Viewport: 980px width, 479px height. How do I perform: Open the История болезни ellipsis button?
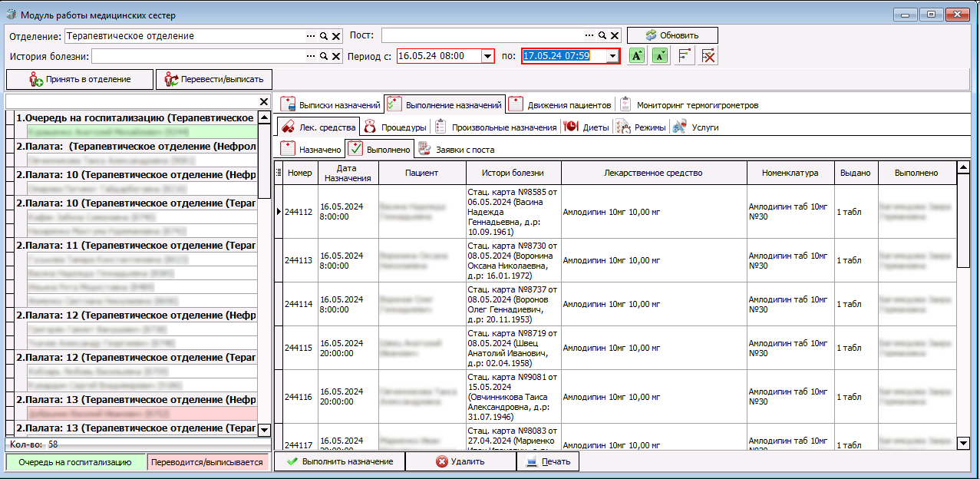click(311, 56)
